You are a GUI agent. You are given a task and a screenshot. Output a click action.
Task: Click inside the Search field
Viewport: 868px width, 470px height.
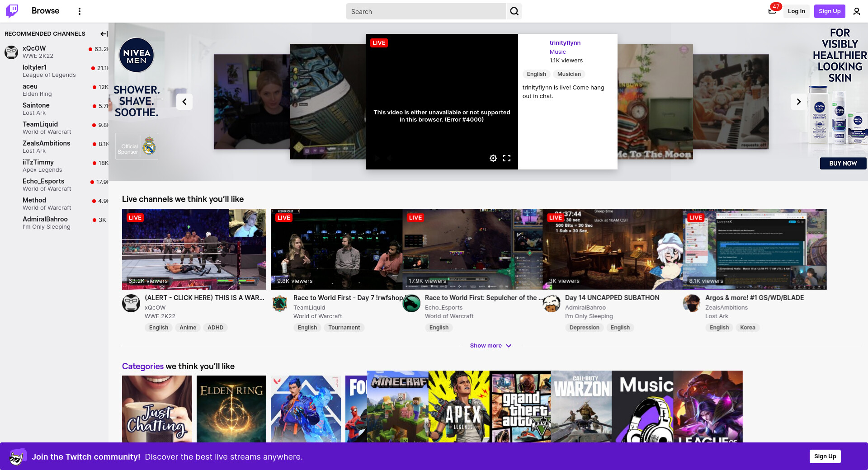tap(425, 12)
